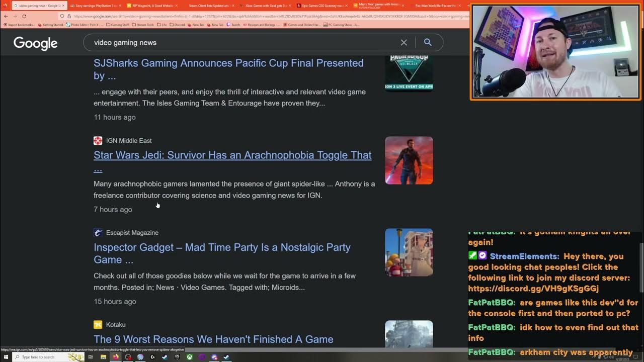Switch to Steam Client Beta Update tab
This screenshot has width=644, height=362.
tap(208, 6)
